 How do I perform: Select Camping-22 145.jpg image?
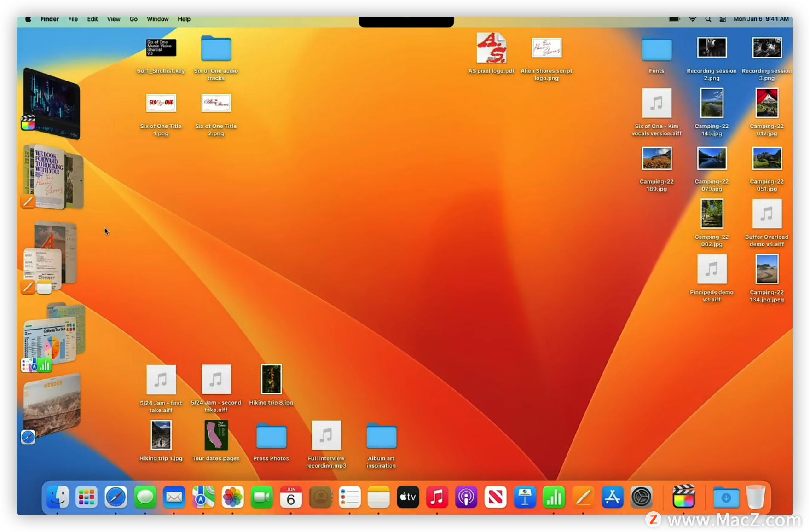point(712,112)
